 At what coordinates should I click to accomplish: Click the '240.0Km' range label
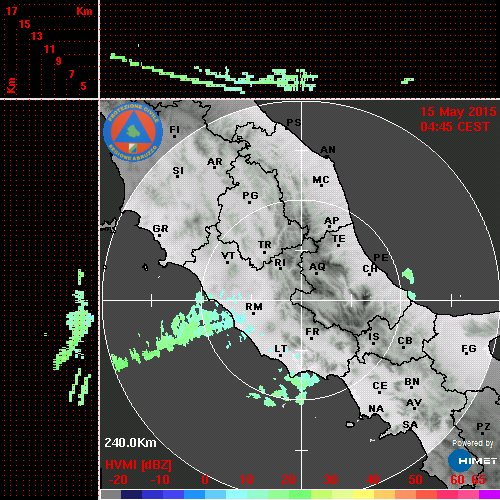130,443
